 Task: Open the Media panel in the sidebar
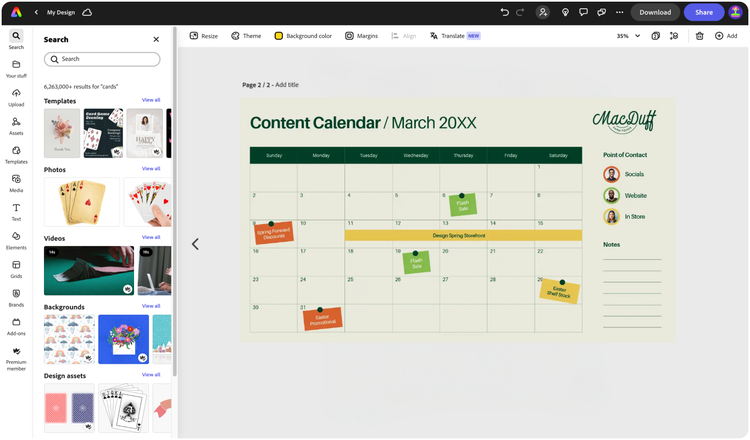(x=16, y=184)
